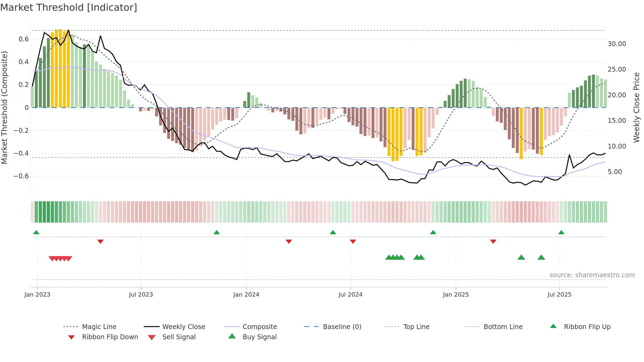Click the 5.00 price axis tick
The height and width of the screenshot is (362, 644).
point(615,172)
